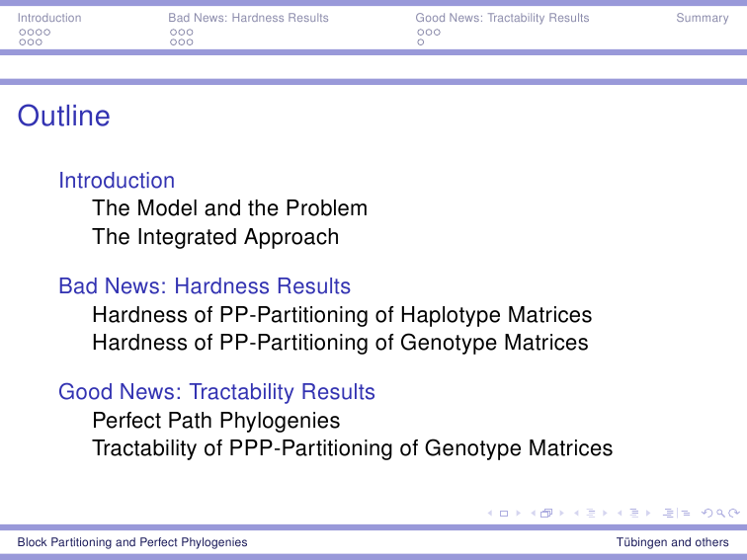
Task: Go to next frame arrow
Action: point(561,514)
